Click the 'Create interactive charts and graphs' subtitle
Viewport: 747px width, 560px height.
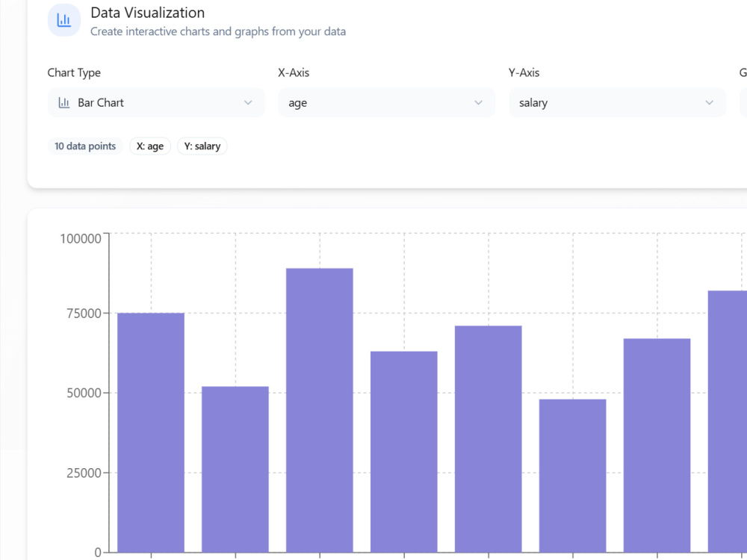coord(218,31)
